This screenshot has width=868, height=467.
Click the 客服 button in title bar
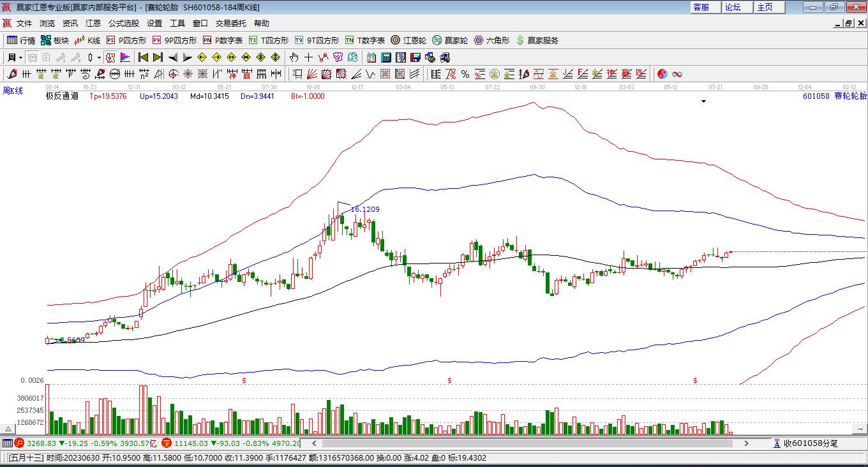(x=705, y=7)
